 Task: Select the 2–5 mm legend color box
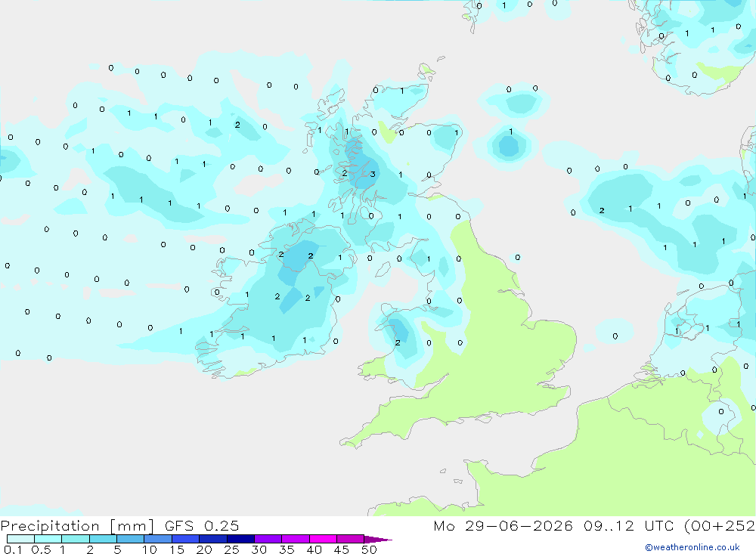[x=103, y=539]
